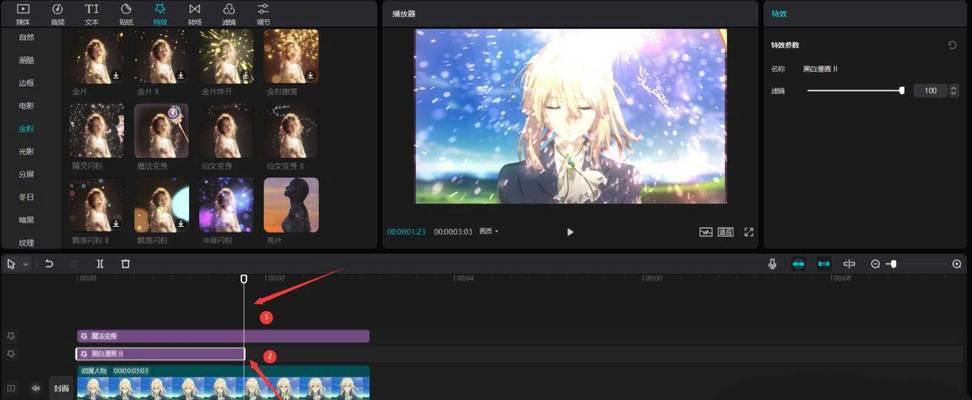Open the 音频 audio tab
Viewport: 972px width, 400px height.
[x=57, y=14]
